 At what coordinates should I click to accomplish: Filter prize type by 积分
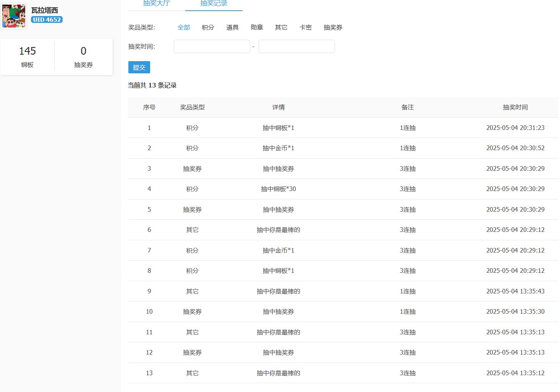[x=208, y=28]
